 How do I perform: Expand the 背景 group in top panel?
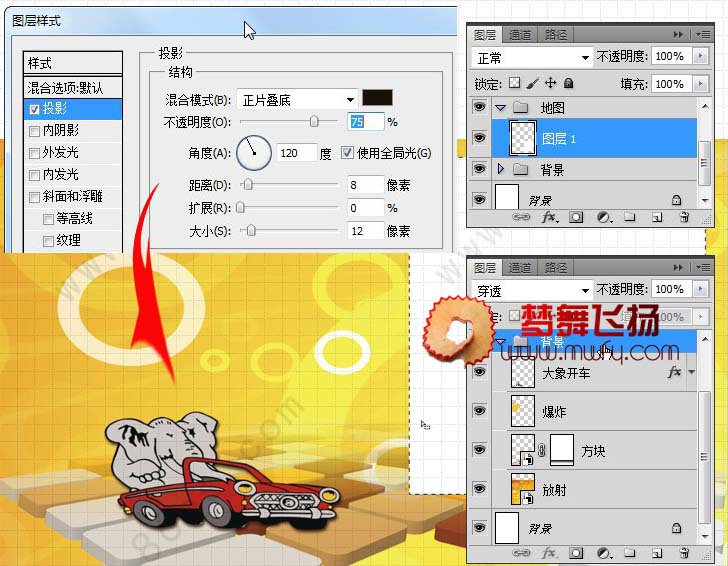pos(500,169)
